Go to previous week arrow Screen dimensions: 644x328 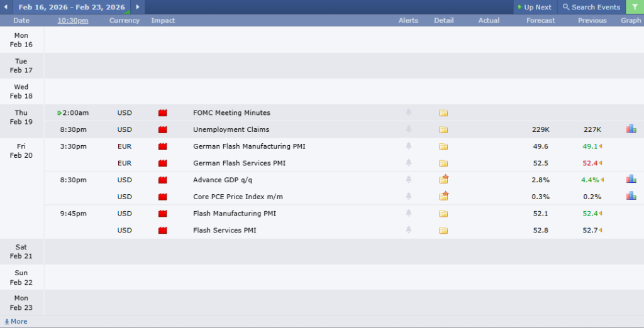click(x=6, y=7)
